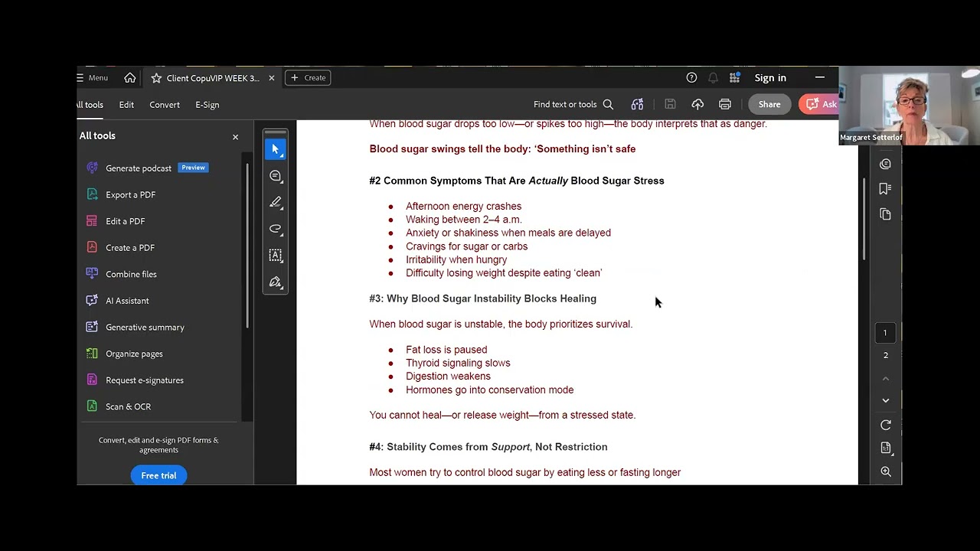Open the Bookmarks panel icon
Screen dimensions: 980x551
tap(886, 189)
